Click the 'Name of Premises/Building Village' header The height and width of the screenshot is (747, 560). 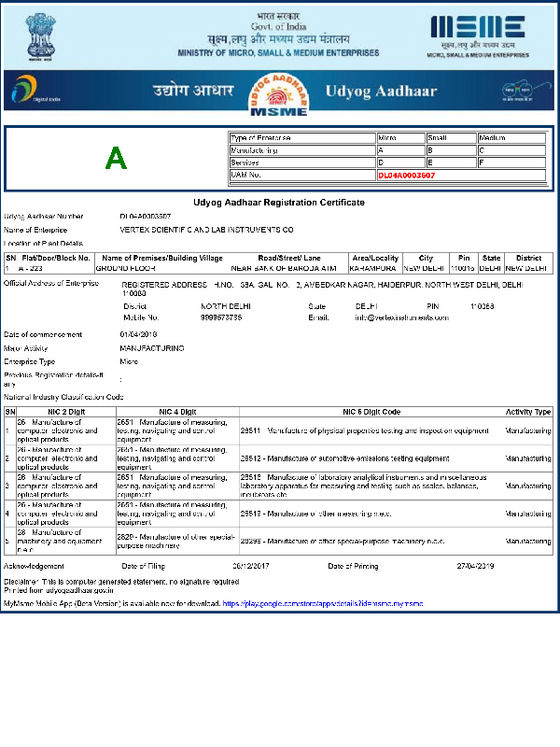162,258
